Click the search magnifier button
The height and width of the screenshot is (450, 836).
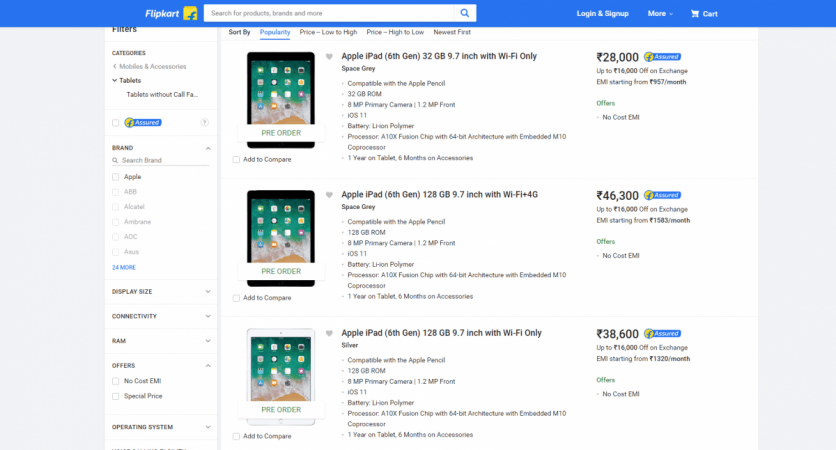pos(465,13)
